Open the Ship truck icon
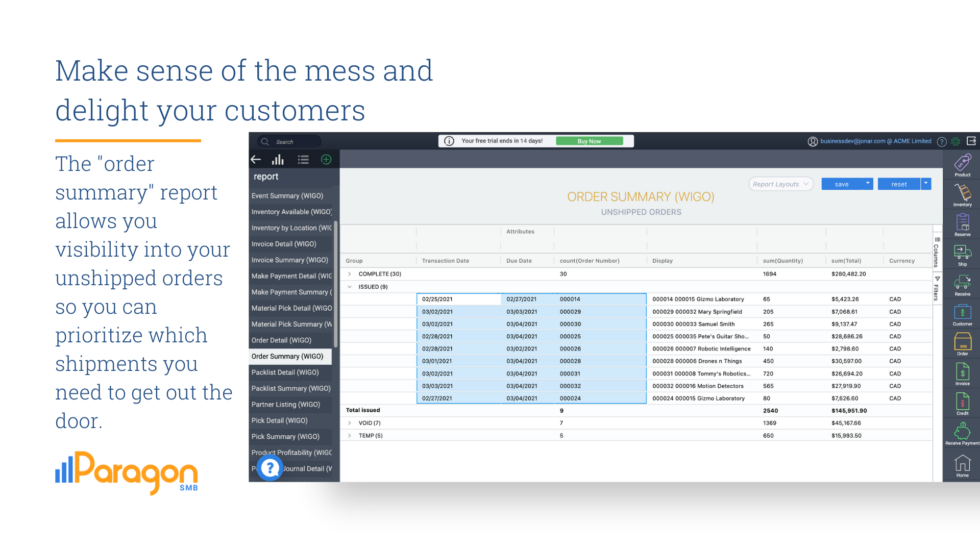This screenshot has width=980, height=551. [962, 252]
